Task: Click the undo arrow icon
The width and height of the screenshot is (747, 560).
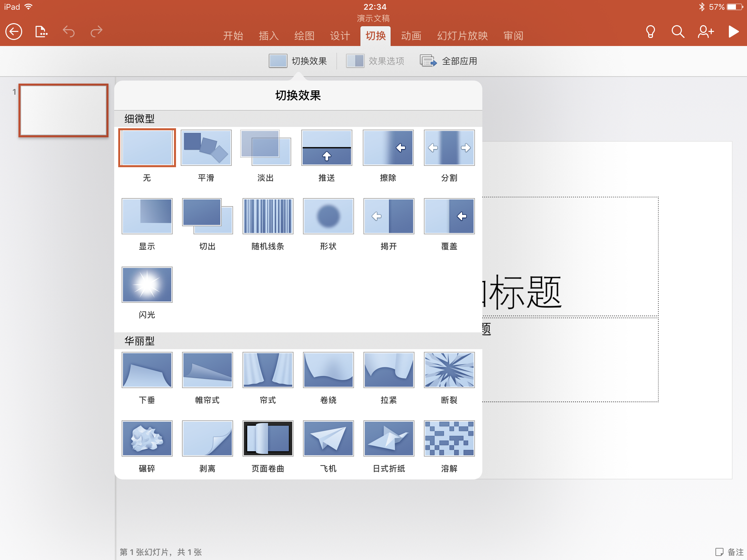Action: click(x=69, y=32)
